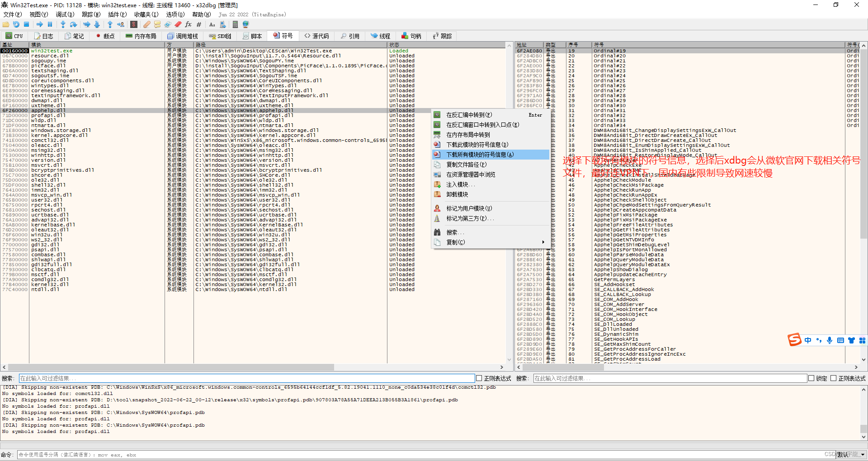The width and height of the screenshot is (868, 461).
Task: Open the calculator toolbar icon
Action: coord(235,24)
